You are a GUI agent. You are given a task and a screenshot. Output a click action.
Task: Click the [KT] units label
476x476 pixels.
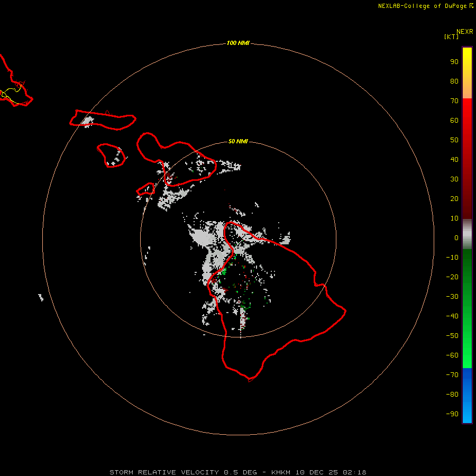pos(451,36)
